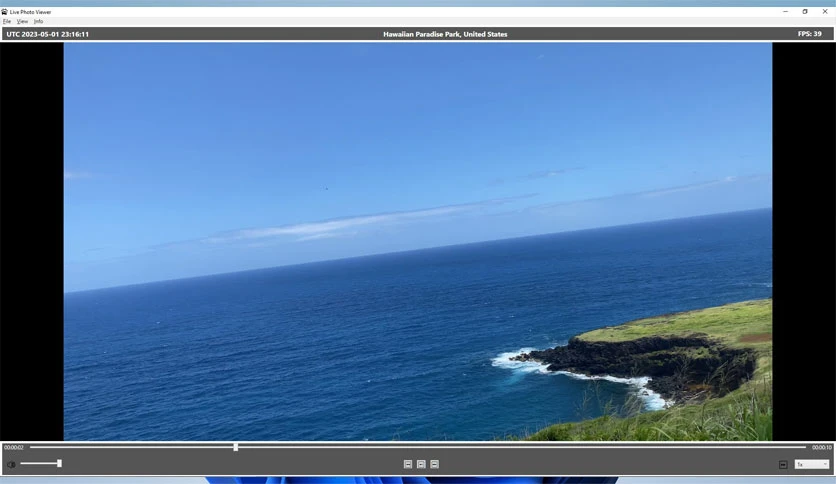
Task: Restore down the Live Photo Viewer window
Action: 805,11
